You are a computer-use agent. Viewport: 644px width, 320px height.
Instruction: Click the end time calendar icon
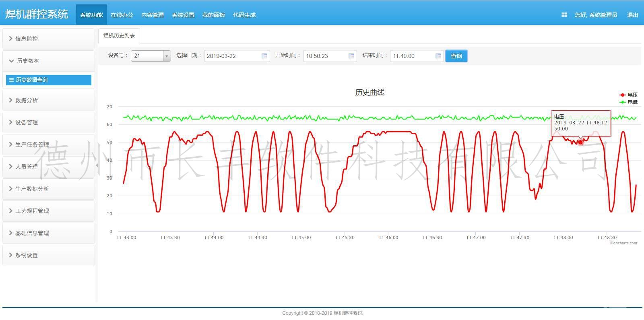click(438, 56)
